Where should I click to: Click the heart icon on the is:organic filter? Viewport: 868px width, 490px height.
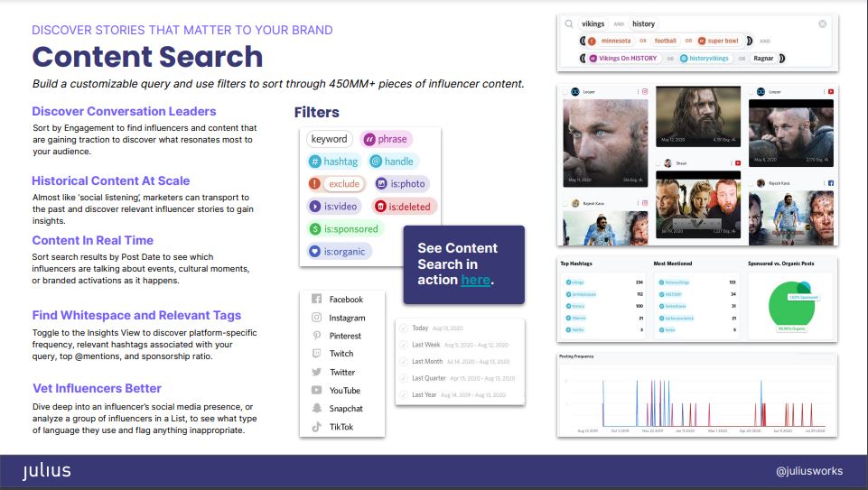click(315, 251)
